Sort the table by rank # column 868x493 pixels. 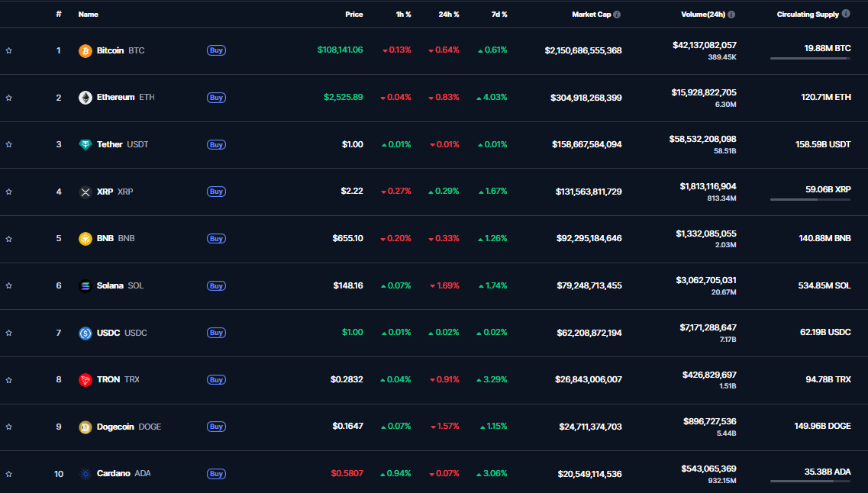point(59,14)
